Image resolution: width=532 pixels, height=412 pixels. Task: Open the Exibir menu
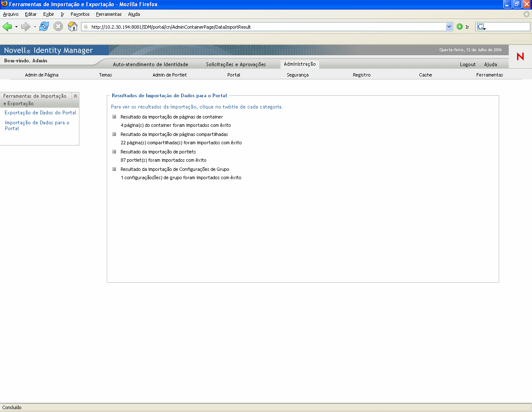pos(49,14)
